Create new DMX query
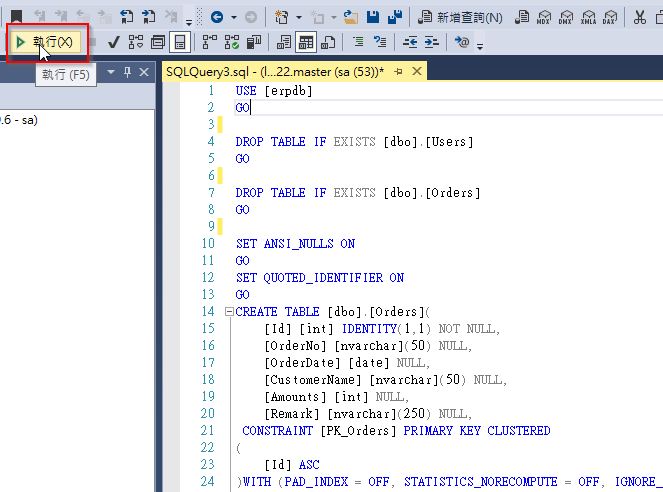This screenshot has width=663, height=492. (x=566, y=17)
